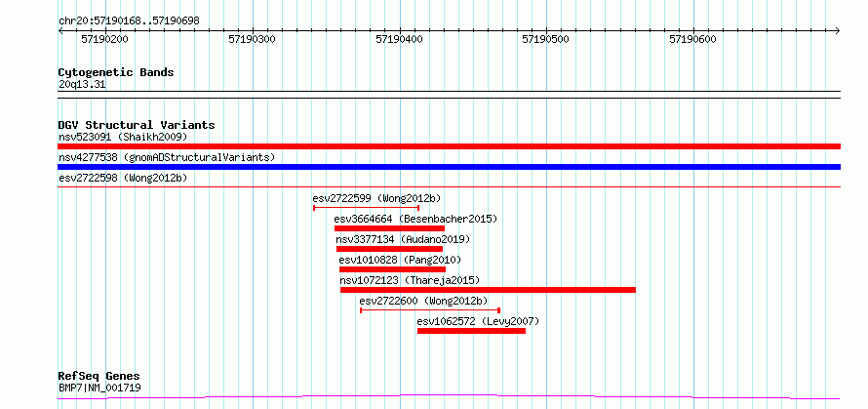Click the 57190300 ruler coordinate

pos(252,39)
